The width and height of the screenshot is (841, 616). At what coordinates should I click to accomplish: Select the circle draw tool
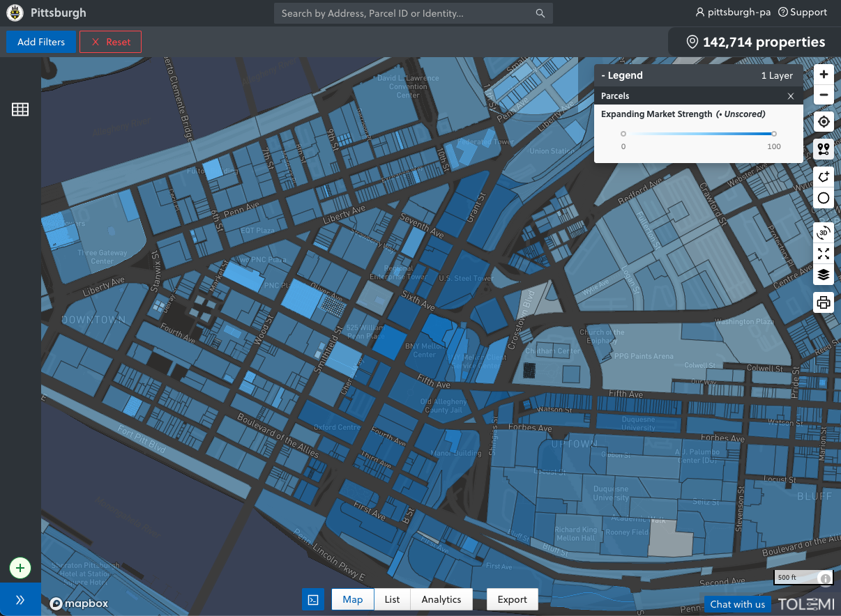(824, 199)
